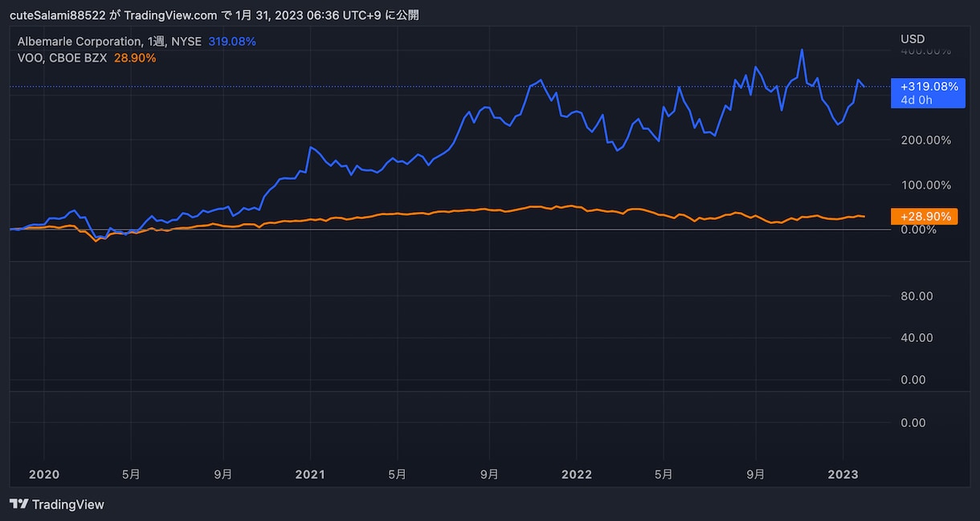Click the 0.00% axis label
This screenshot has height=521, width=980.
coord(919,230)
